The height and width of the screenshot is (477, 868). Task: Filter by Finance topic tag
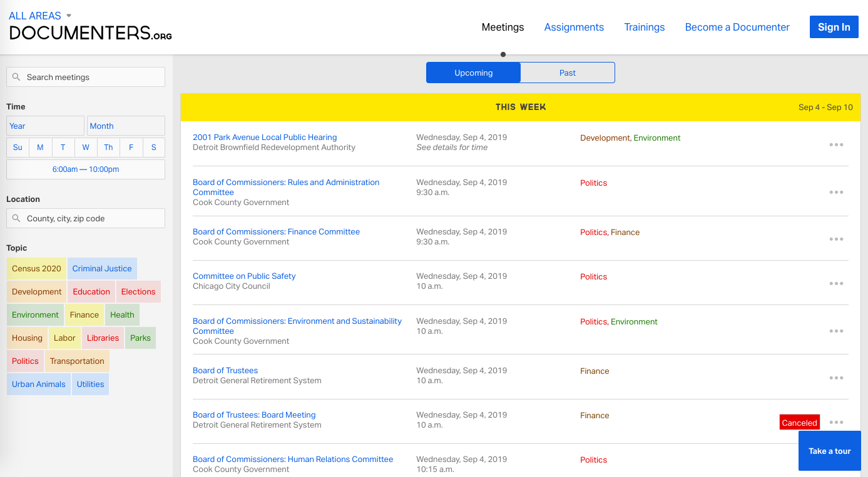(84, 314)
